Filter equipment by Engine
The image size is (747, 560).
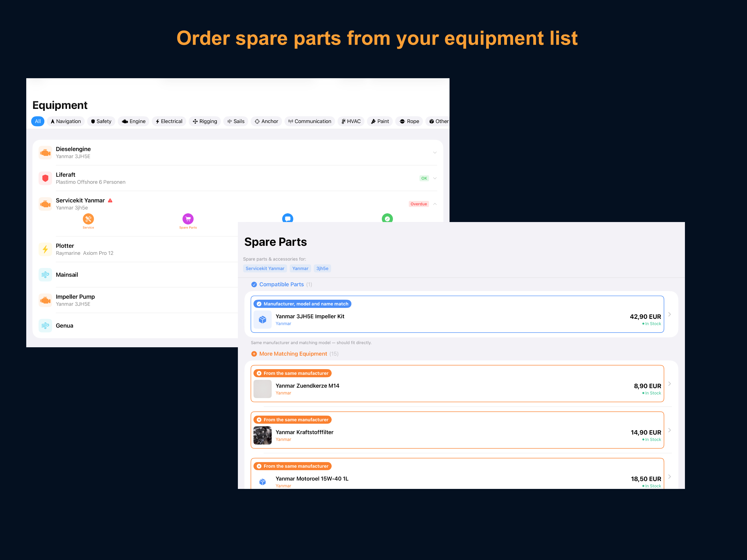coord(134,121)
